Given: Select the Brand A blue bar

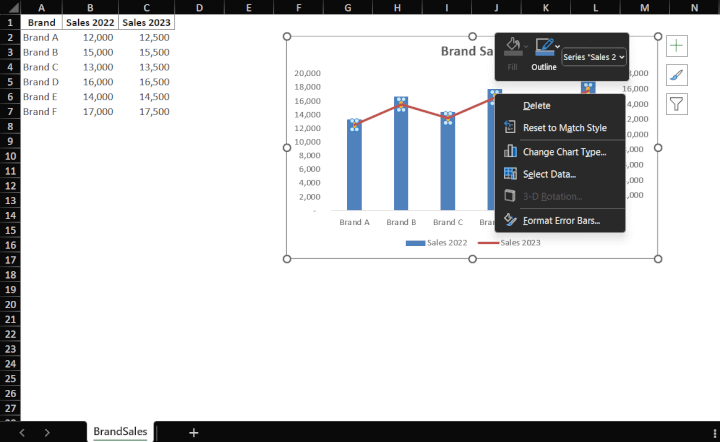Looking at the screenshot, I should (354, 170).
